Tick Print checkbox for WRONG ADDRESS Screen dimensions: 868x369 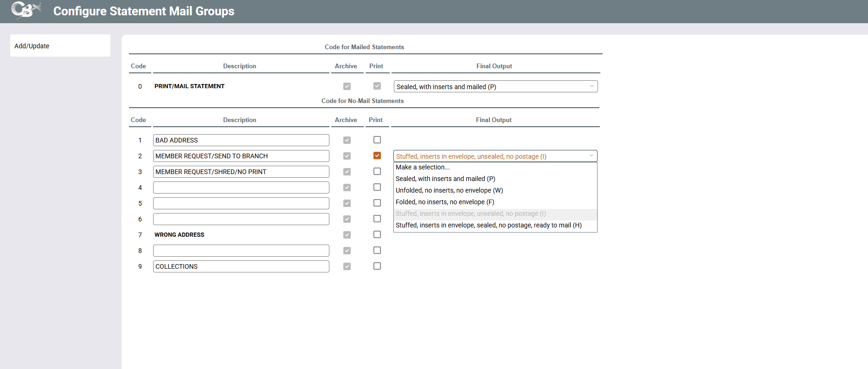pyautogui.click(x=377, y=234)
